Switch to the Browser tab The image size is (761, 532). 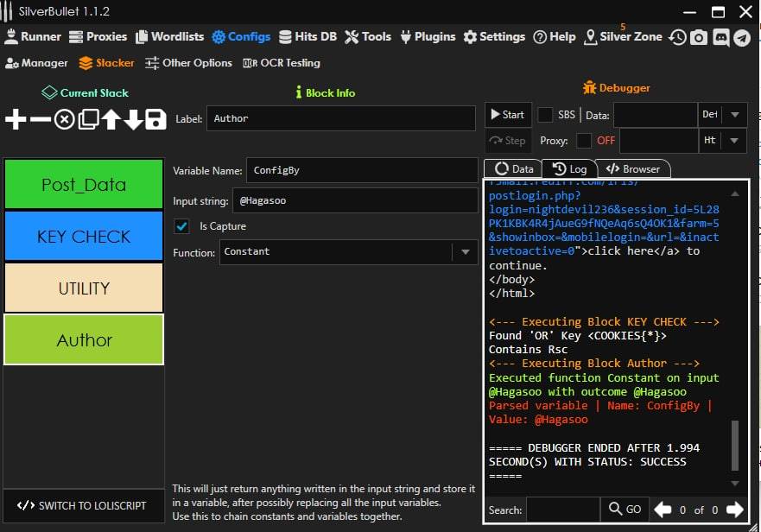point(634,169)
